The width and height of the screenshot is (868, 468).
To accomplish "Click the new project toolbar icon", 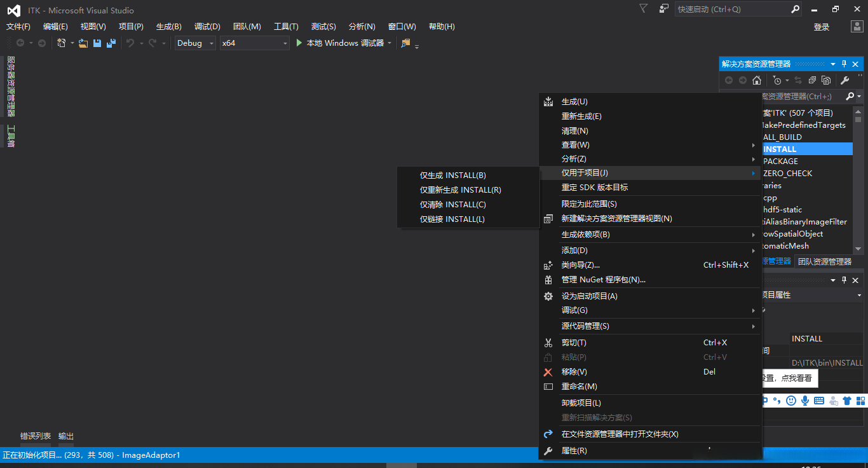I will click(62, 43).
